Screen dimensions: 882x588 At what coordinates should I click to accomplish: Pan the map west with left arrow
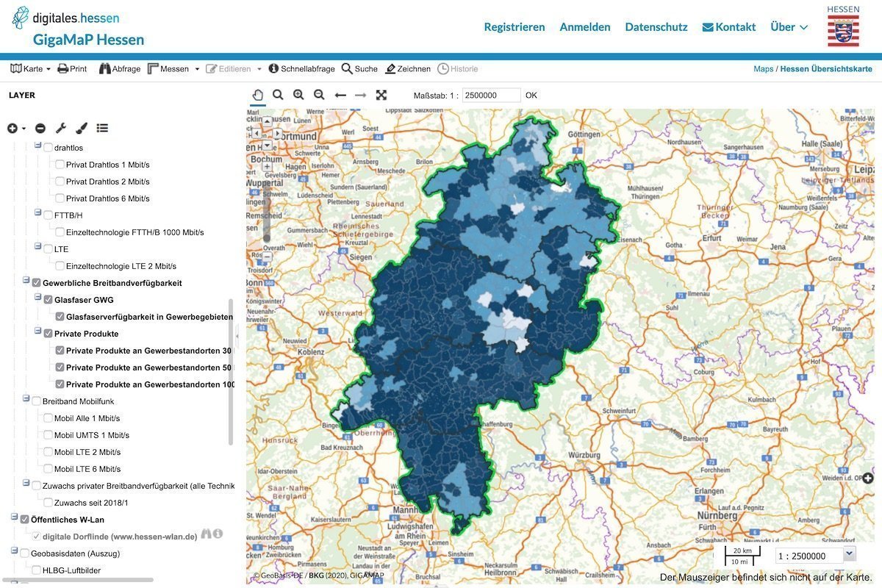pos(256,134)
